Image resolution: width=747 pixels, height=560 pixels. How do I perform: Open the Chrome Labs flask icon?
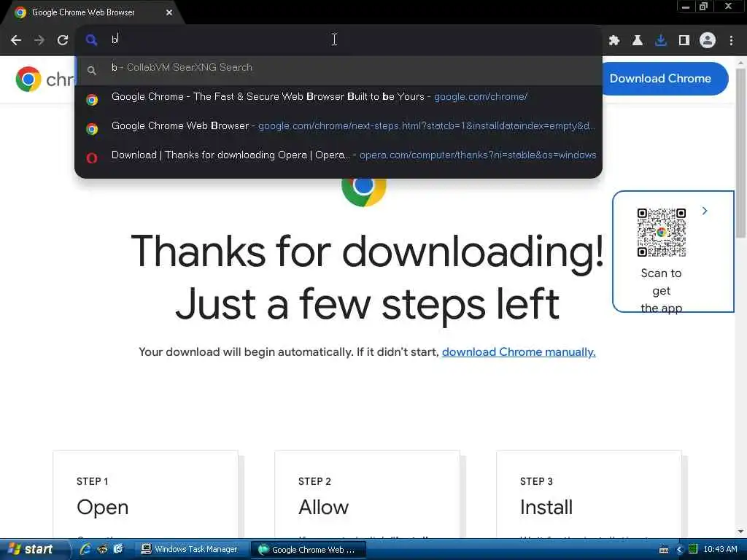click(x=637, y=40)
